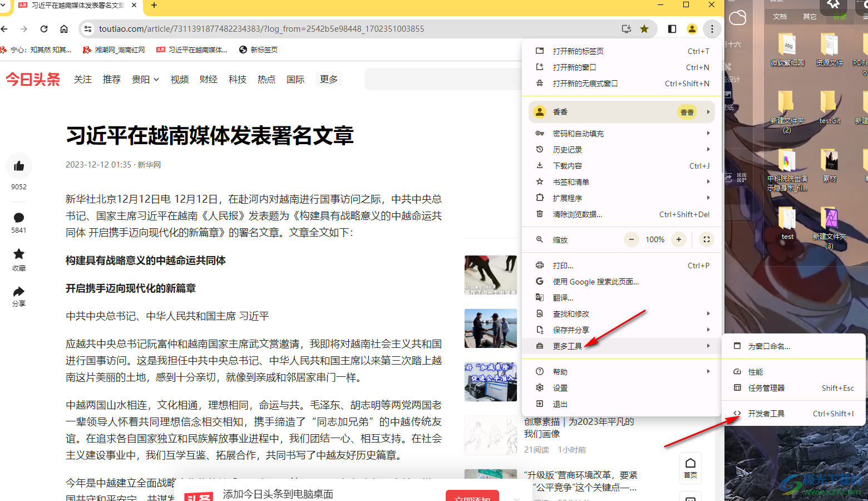Screen dimensions: 868x501
Task: Click the three-dot Chrome menu button
Action: [x=712, y=29]
